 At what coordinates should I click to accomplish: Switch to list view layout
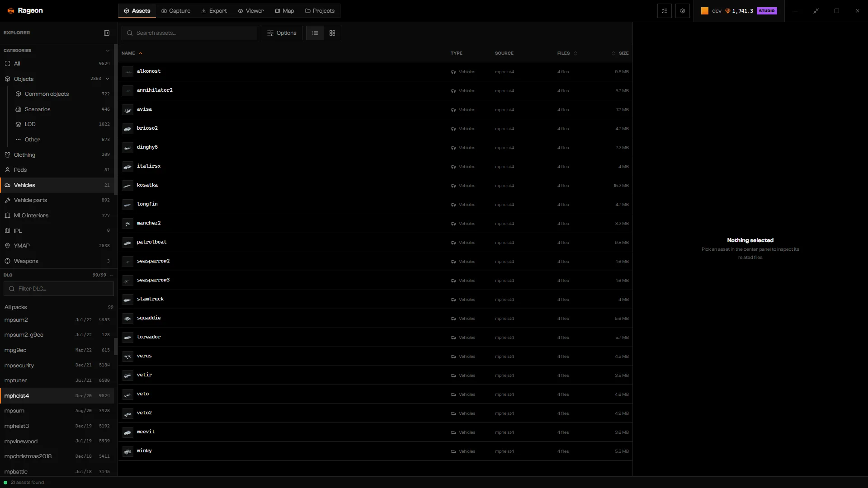tap(315, 33)
